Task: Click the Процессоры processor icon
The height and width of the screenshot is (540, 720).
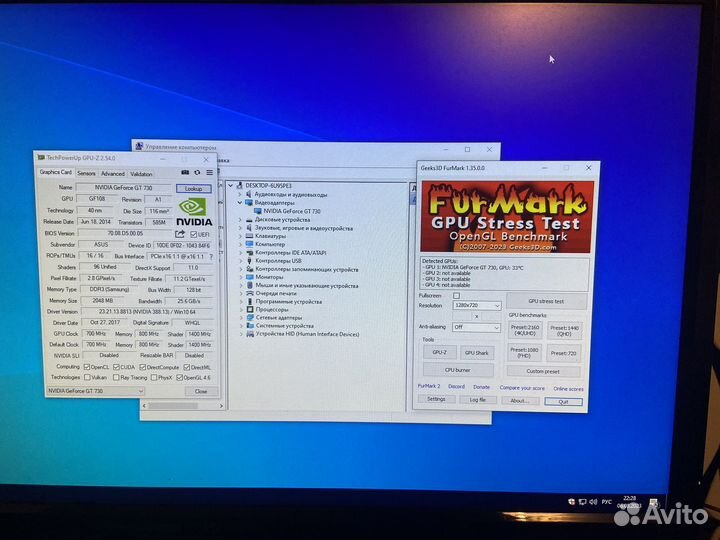Action: point(250,309)
